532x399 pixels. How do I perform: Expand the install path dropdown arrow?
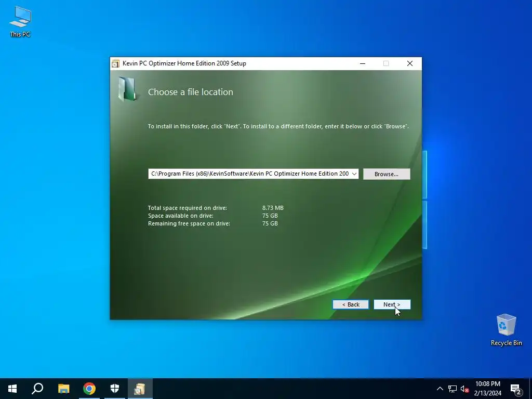coord(354,174)
